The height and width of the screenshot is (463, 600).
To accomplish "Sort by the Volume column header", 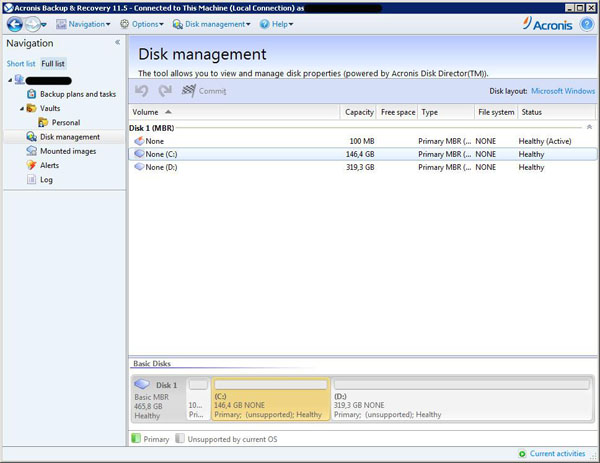I will (234, 112).
